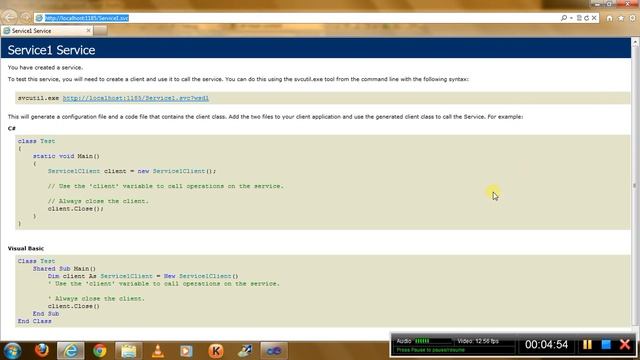Viewport: 640px width, 360px height.
Task: Click the 'You have created a service.' text
Action: tap(45, 67)
